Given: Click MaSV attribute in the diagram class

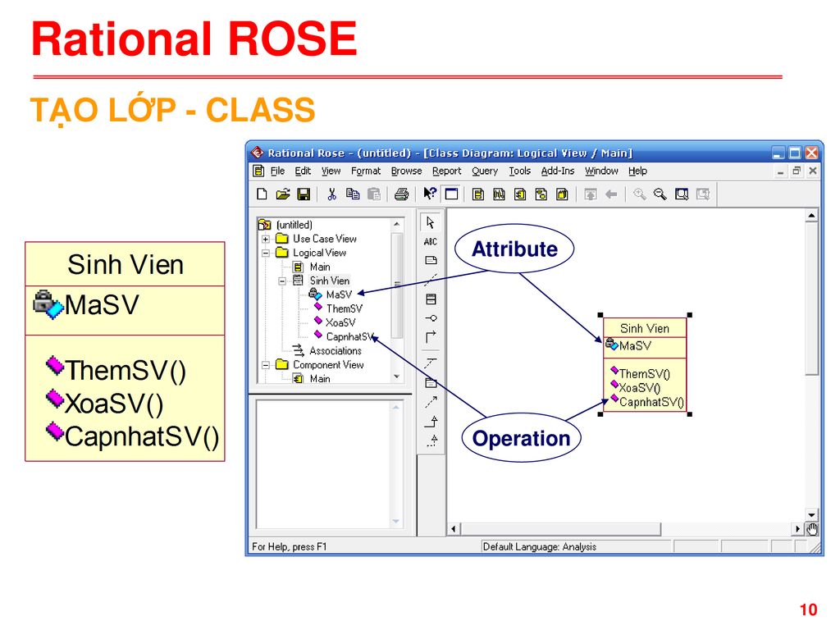Looking at the screenshot, I should tap(636, 346).
